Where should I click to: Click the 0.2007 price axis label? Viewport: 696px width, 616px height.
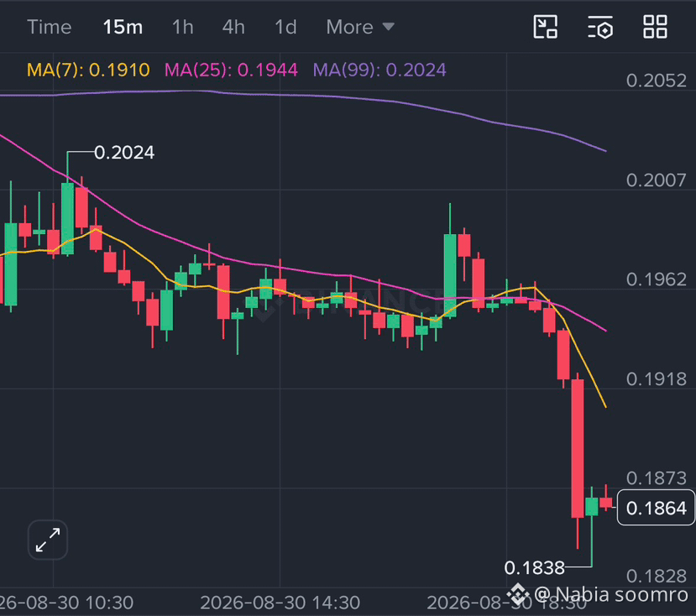click(656, 180)
